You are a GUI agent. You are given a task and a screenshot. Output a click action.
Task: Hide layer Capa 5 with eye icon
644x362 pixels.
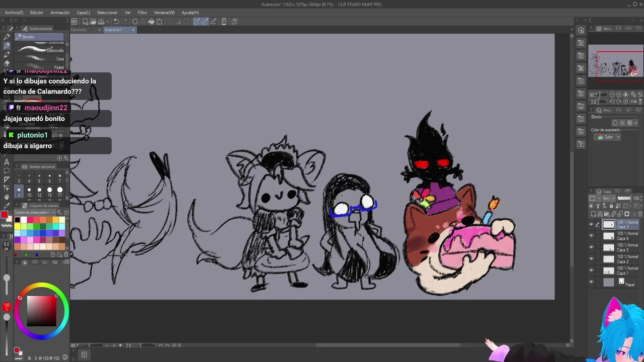coord(592,247)
